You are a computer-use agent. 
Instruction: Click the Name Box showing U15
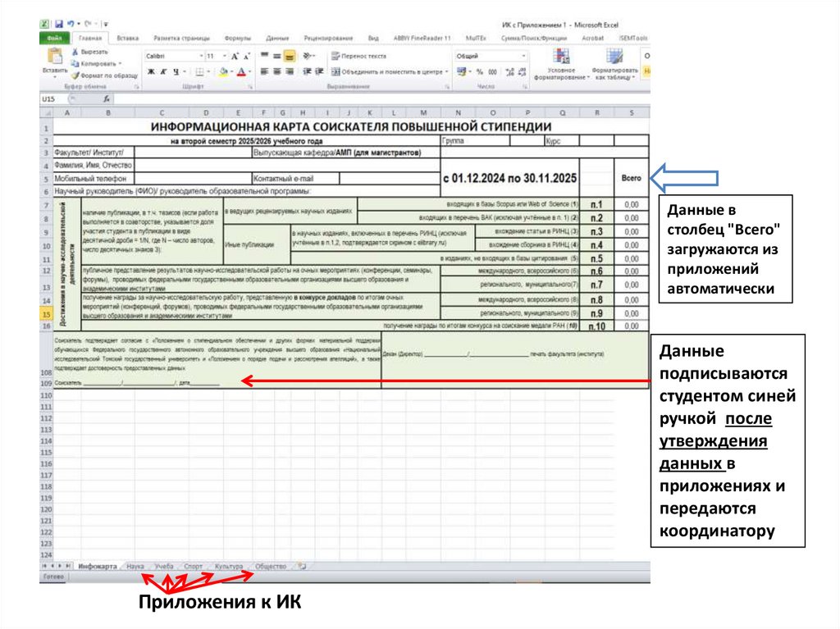coord(53,99)
